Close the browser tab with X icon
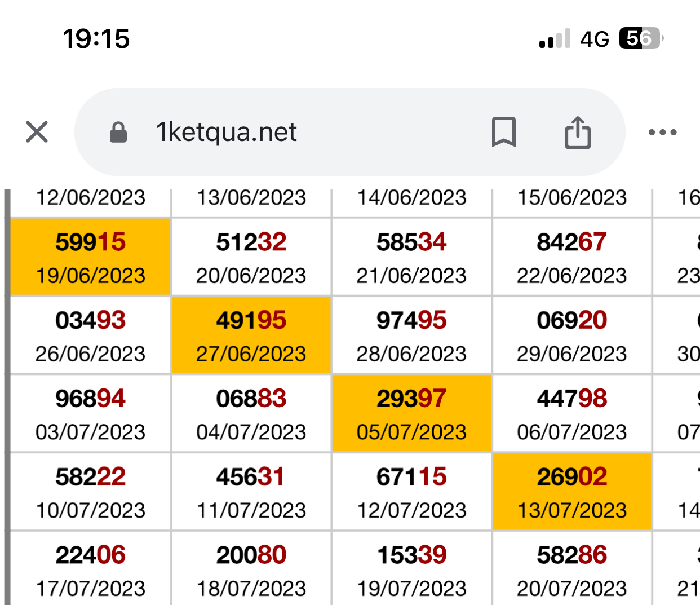This screenshot has width=700, height=605. tap(37, 132)
